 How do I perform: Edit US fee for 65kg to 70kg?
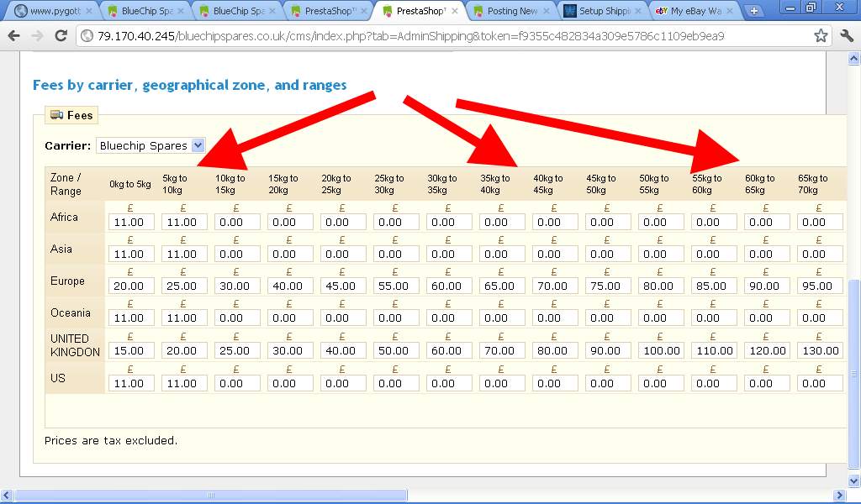pos(819,383)
